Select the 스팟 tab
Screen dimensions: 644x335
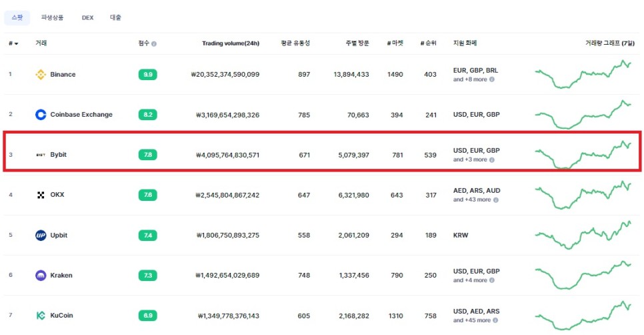[17, 17]
